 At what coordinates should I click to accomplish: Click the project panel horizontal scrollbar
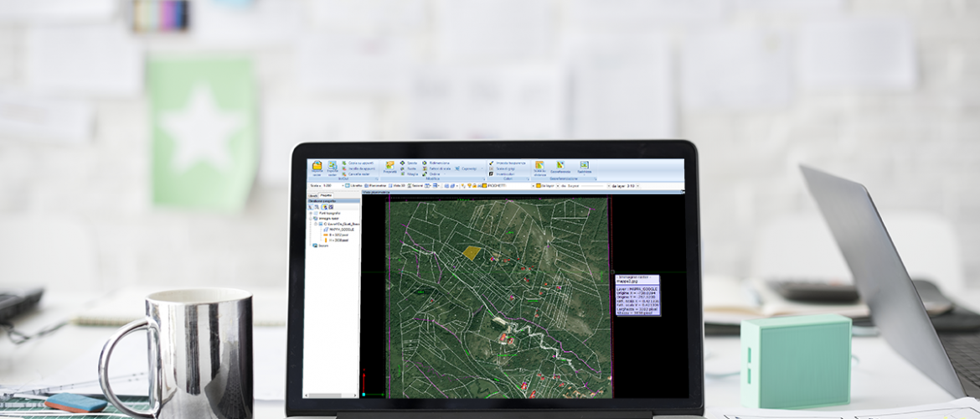point(330,396)
